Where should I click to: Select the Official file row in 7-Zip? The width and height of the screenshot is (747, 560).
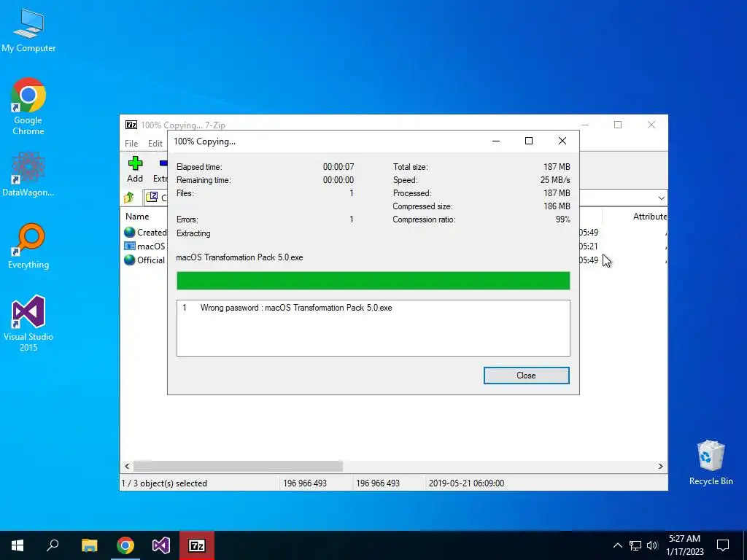[145, 260]
